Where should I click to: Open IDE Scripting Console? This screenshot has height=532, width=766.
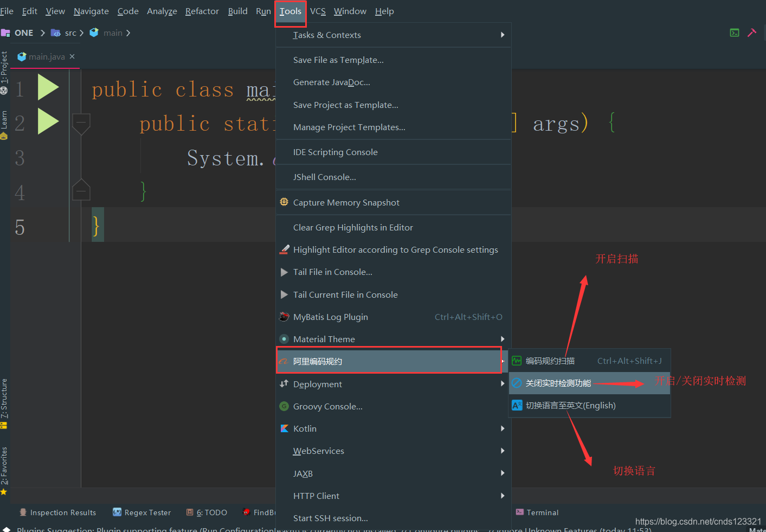[394, 152]
